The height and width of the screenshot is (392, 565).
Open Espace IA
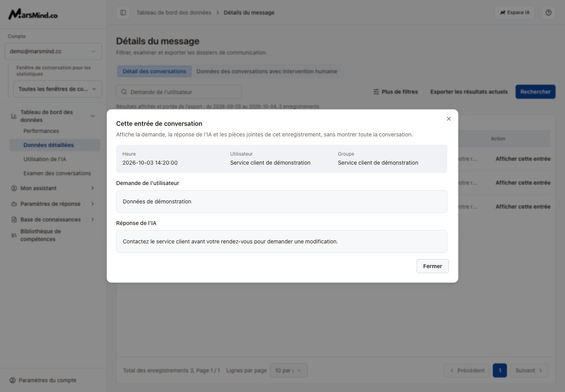click(x=514, y=13)
